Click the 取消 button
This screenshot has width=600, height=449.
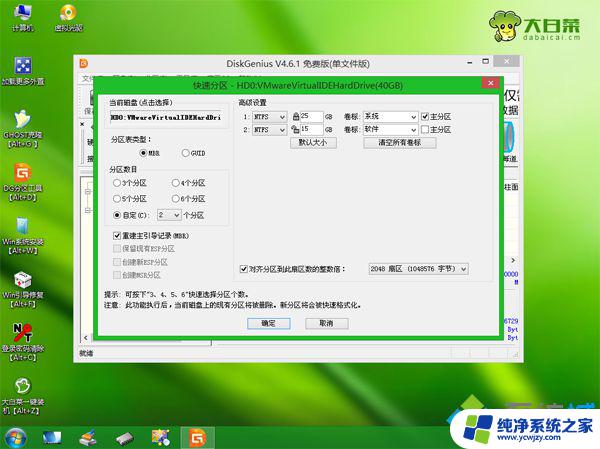[326, 323]
